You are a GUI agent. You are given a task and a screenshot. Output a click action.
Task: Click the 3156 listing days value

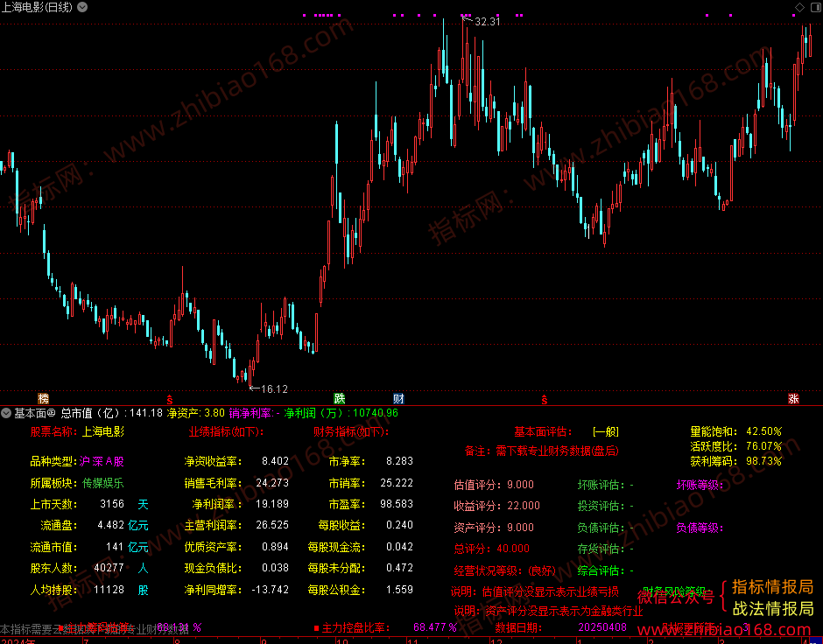pyautogui.click(x=112, y=504)
